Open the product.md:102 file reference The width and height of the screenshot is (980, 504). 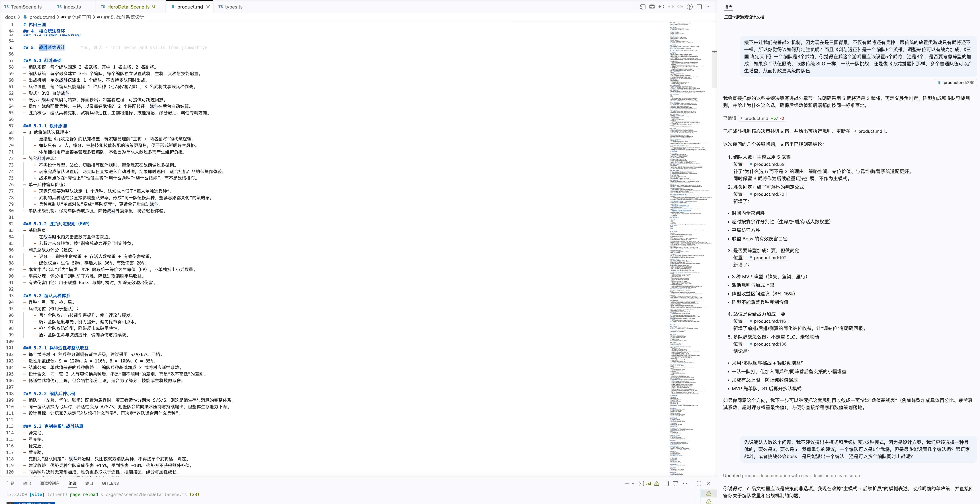click(768, 257)
